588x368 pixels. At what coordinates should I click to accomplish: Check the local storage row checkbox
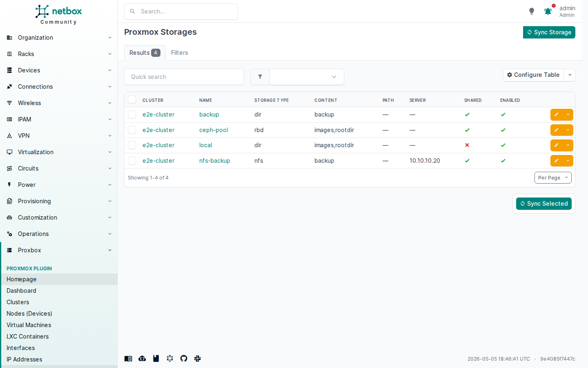point(132,145)
